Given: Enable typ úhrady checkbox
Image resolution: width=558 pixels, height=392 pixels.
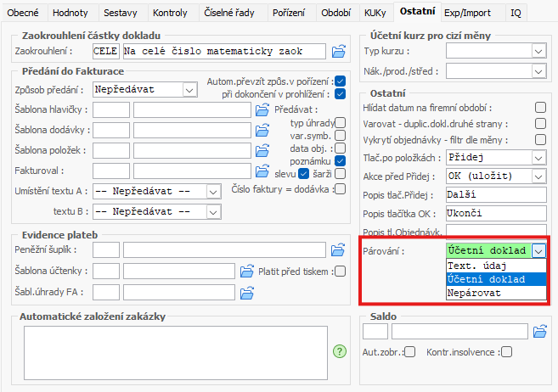Looking at the screenshot, I should point(341,123).
